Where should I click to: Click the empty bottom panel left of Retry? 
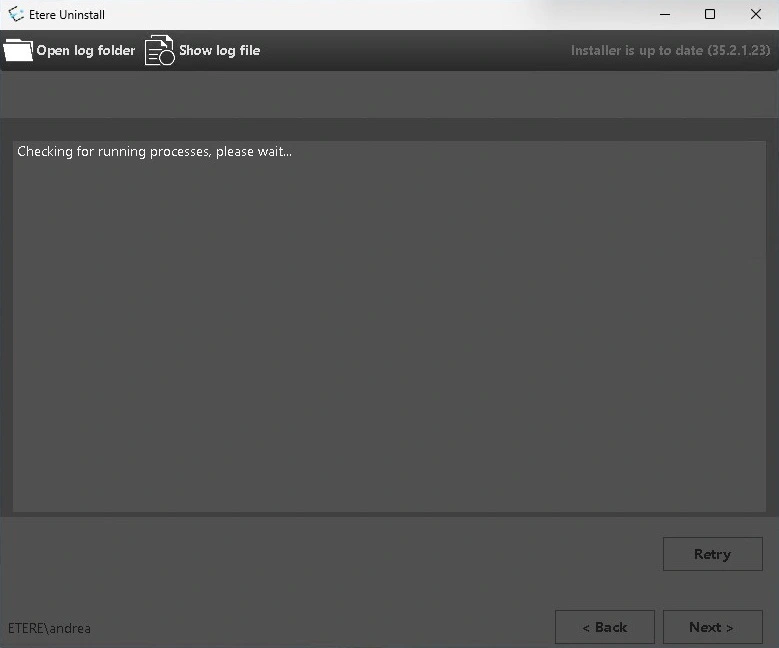[x=330, y=554]
